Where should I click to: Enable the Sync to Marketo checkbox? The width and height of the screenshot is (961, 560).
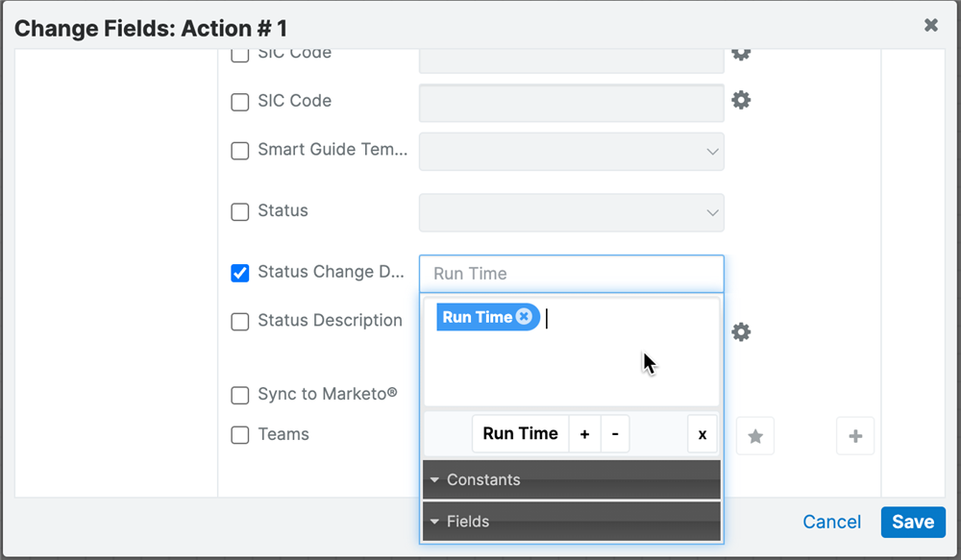click(239, 395)
